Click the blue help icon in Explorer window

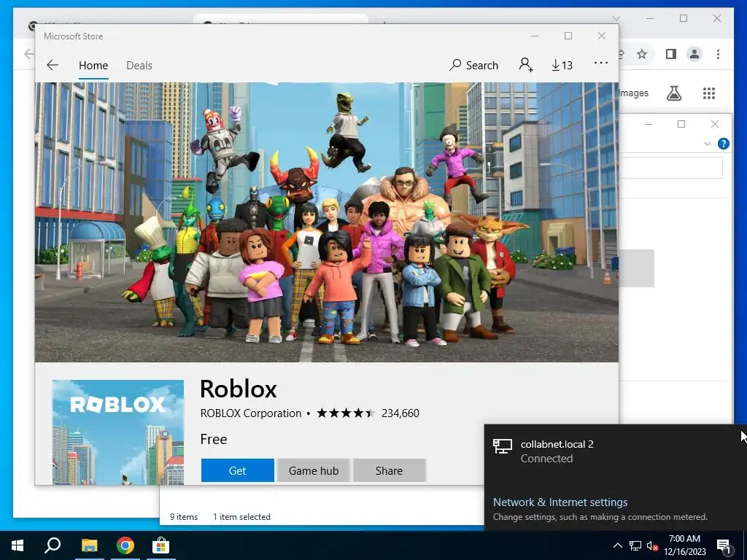tap(723, 144)
